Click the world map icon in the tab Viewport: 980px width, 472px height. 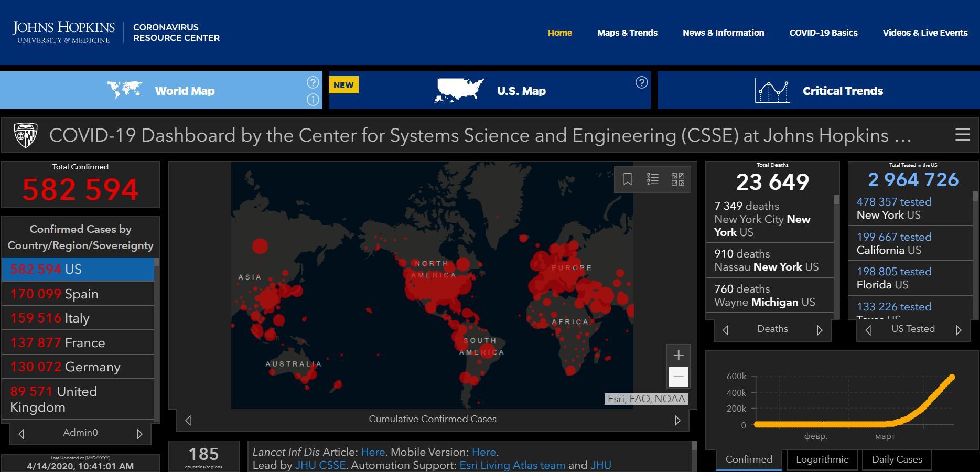click(125, 90)
